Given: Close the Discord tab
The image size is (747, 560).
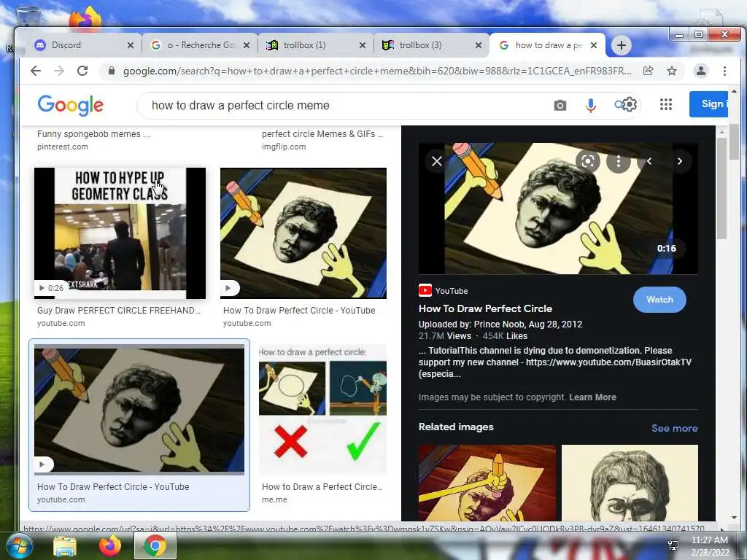Looking at the screenshot, I should (x=130, y=45).
